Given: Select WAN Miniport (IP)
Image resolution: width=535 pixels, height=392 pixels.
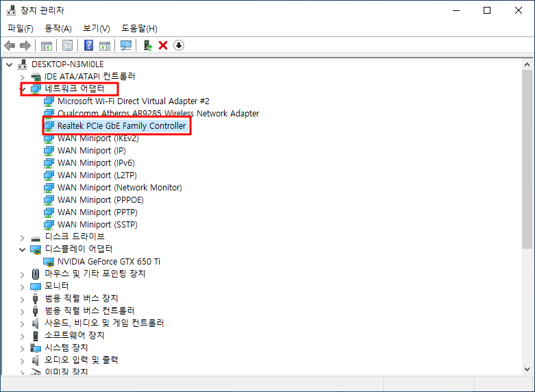Looking at the screenshot, I should 92,151.
